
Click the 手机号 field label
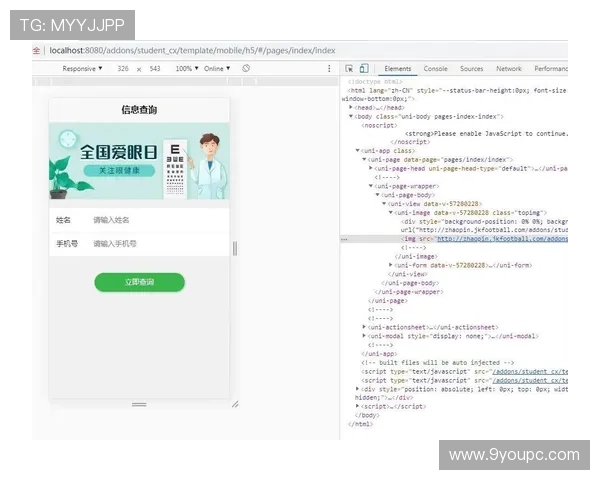pyautogui.click(x=67, y=243)
